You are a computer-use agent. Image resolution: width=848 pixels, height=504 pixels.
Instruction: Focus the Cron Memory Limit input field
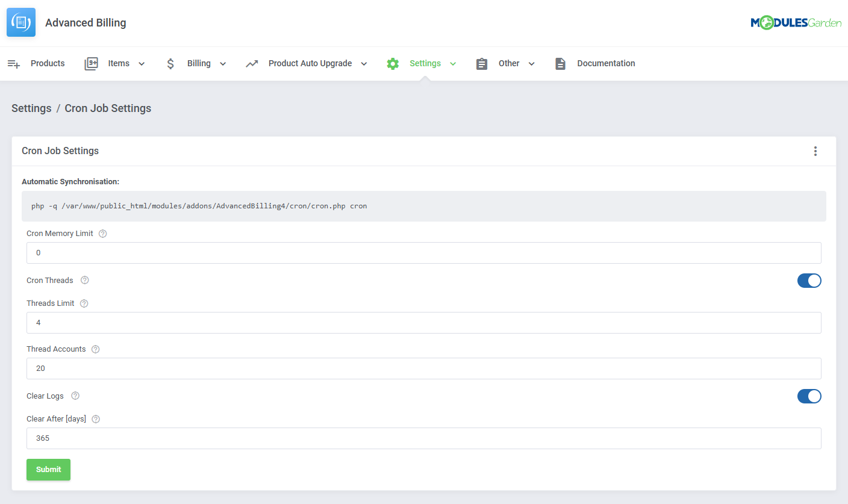pyautogui.click(x=424, y=253)
